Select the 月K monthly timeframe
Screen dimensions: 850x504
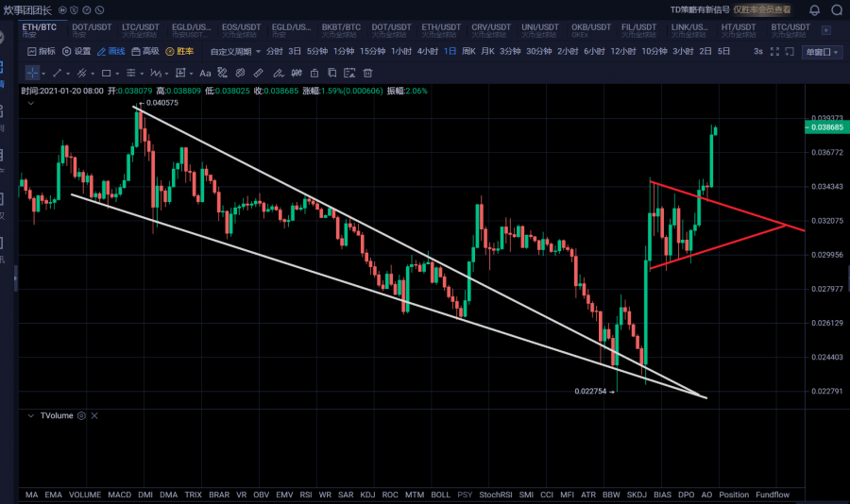488,52
